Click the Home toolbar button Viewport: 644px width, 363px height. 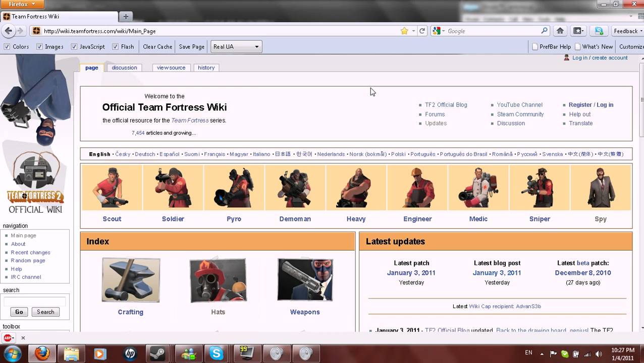tap(560, 31)
